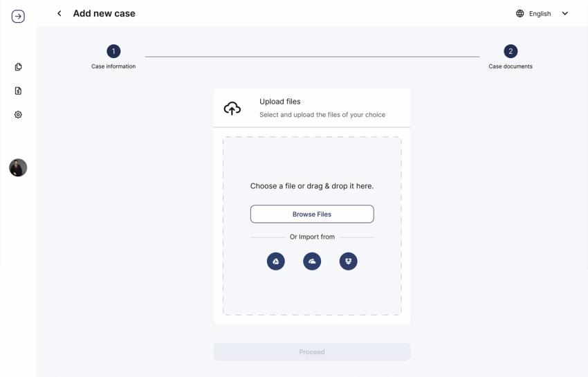The image size is (588, 377).
Task: Import from Dropbox
Action: point(349,261)
